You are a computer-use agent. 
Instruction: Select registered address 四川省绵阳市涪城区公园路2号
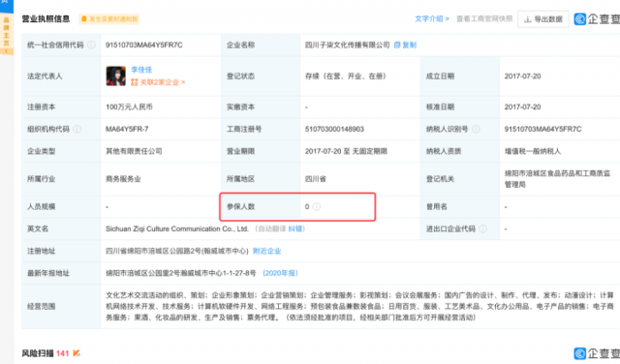176,251
